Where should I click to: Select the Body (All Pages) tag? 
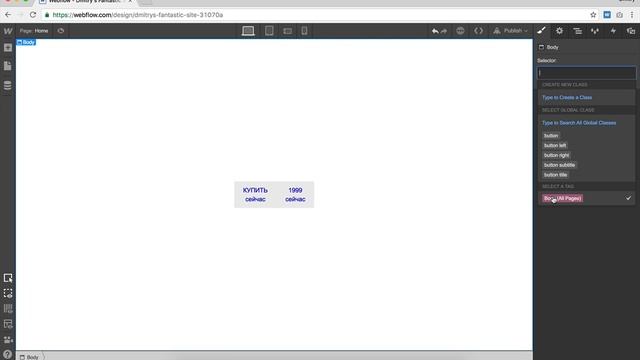562,198
